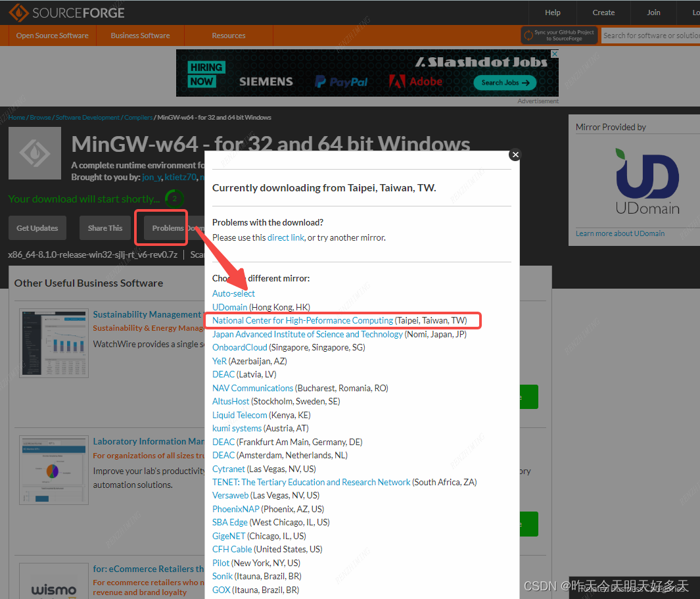Click the MinGW-w64 project icon
Viewport: 700px width, 599px height.
pos(35,153)
